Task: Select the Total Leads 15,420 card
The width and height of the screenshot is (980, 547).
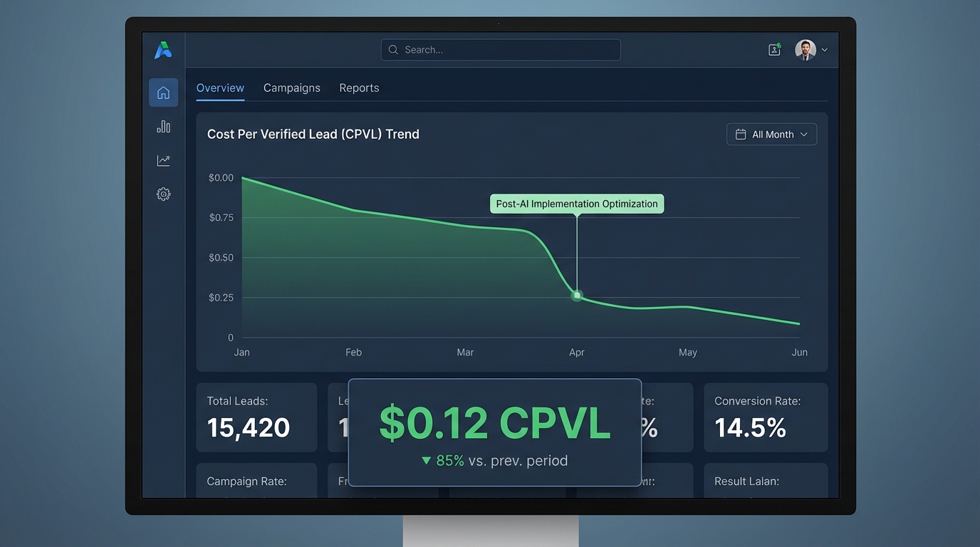Action: pyautogui.click(x=256, y=417)
